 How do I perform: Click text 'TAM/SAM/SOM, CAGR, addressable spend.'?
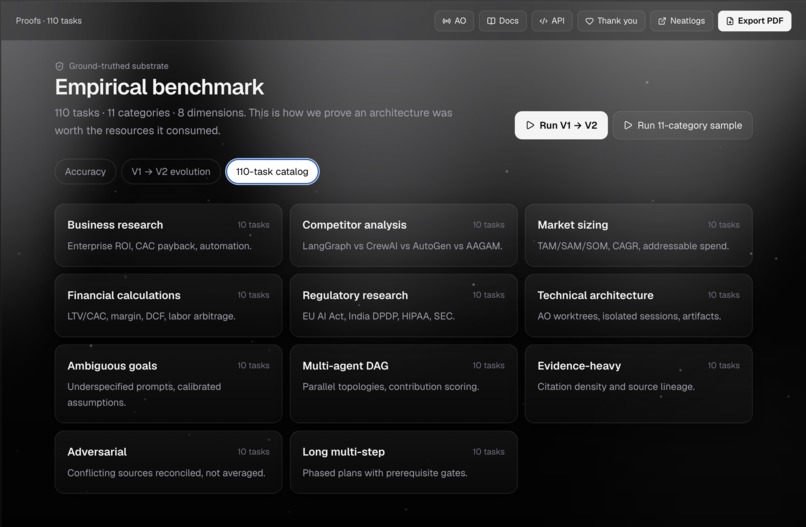tap(633, 246)
